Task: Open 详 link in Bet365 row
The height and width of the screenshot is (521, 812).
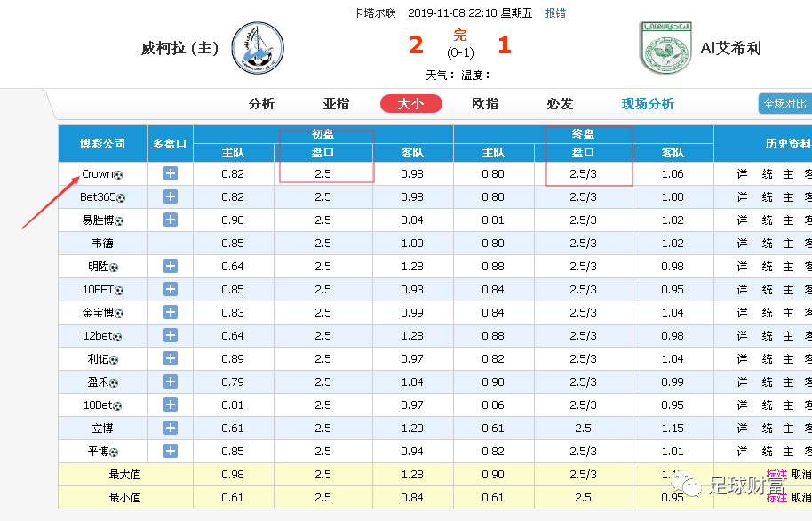Action: tap(742, 197)
